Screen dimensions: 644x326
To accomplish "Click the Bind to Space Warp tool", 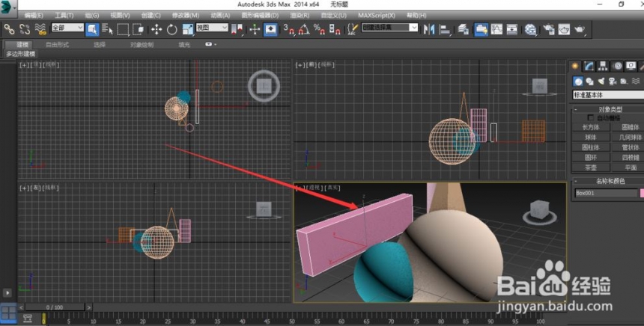I will 40,29.
